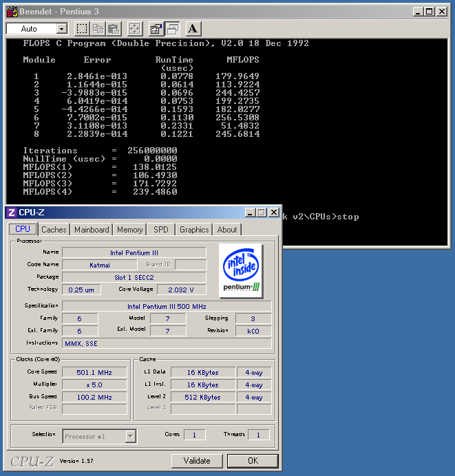Click the Specification 'Intel Pentium III 500 MHz'
This screenshot has width=455, height=476.
(x=167, y=306)
